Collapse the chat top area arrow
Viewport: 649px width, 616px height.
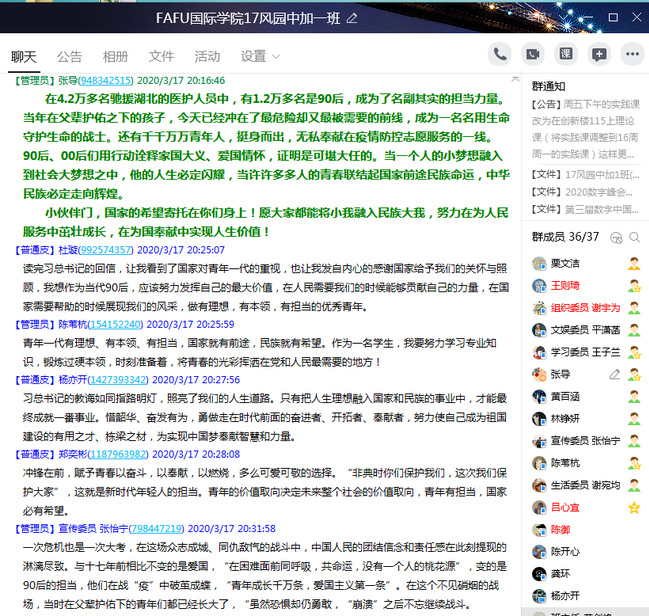[514, 80]
